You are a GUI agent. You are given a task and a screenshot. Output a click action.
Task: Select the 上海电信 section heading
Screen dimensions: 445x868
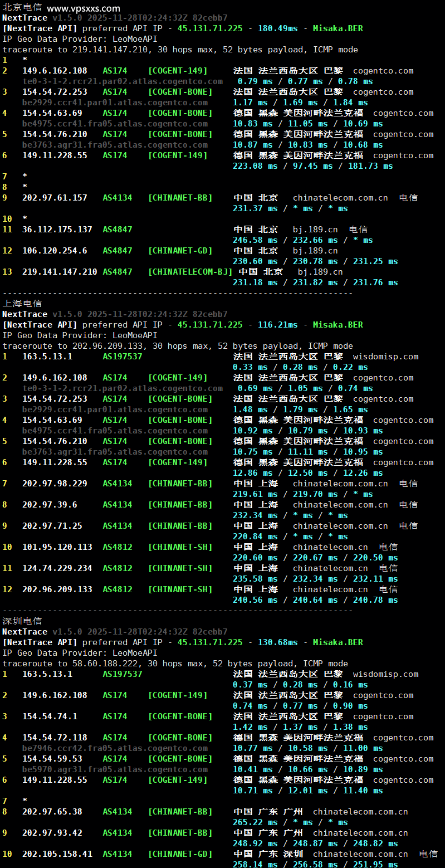tap(22, 304)
